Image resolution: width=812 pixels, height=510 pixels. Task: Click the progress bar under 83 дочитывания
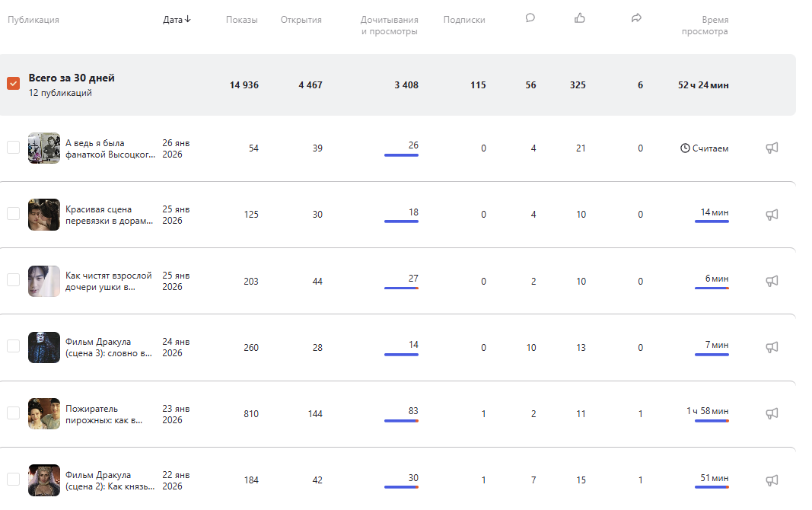[401, 421]
